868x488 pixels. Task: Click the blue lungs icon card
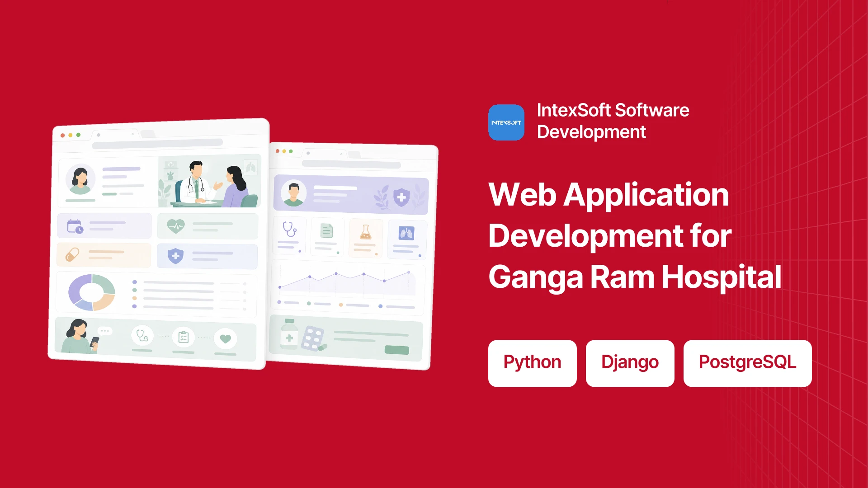[x=407, y=240]
